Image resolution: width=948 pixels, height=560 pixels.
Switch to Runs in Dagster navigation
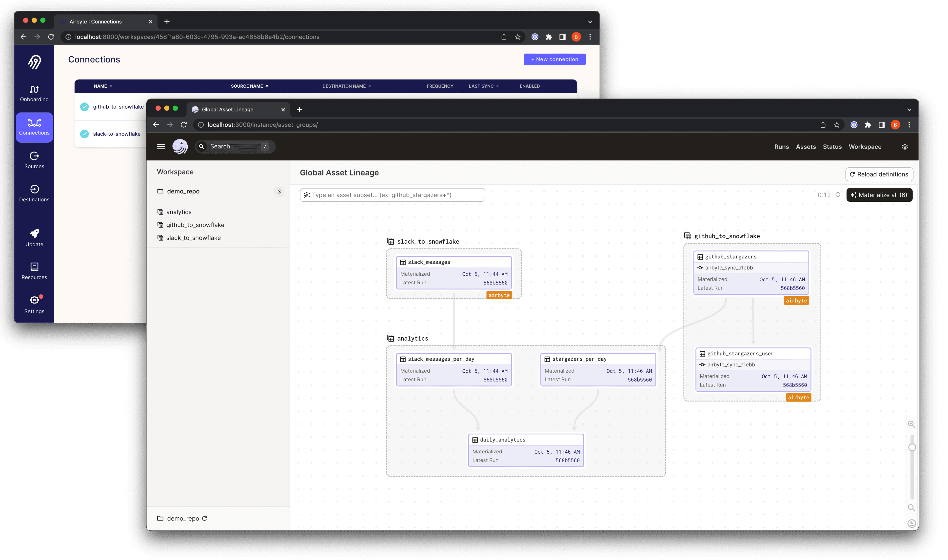[x=781, y=146]
